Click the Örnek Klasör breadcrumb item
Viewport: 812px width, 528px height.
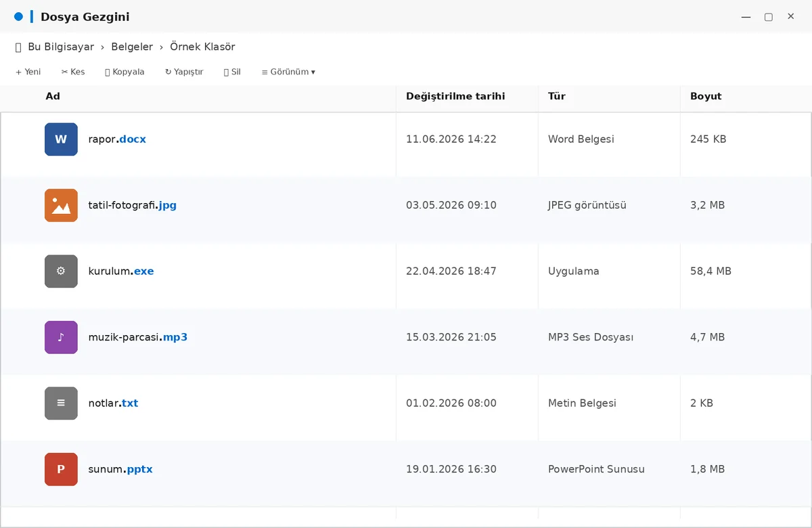tap(202, 47)
